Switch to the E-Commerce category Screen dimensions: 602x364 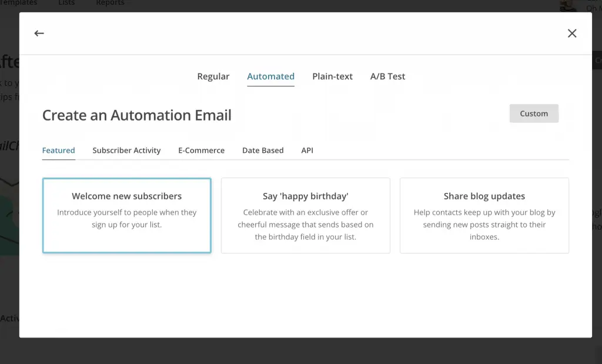click(201, 151)
